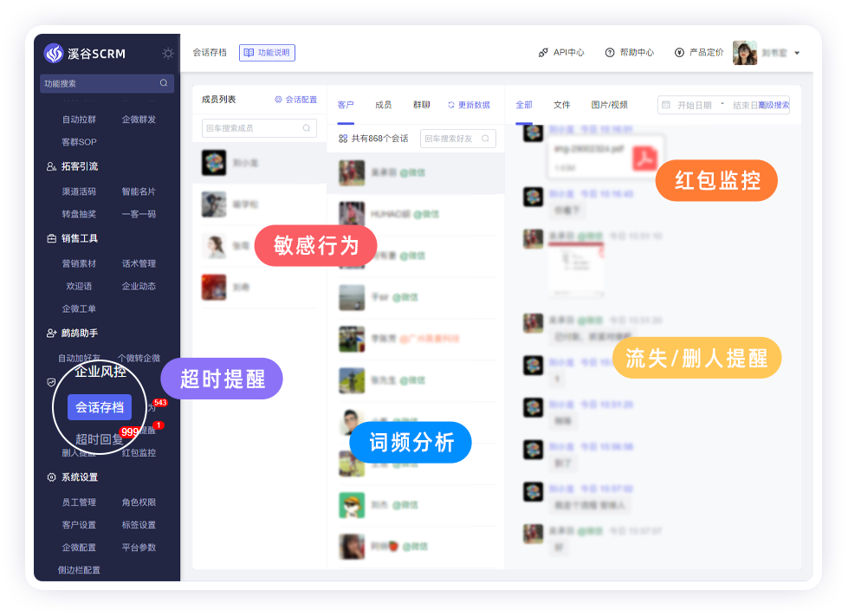848x616 pixels.
Task: Open the 帮助中心 link
Action: point(637,53)
